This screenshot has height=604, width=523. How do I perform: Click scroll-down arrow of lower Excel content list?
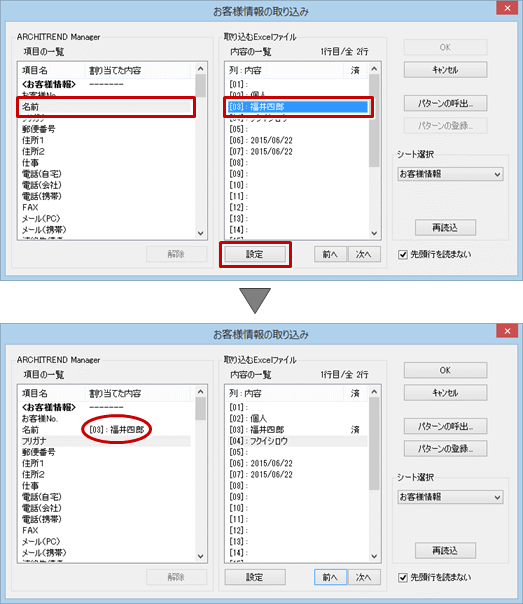(374, 556)
